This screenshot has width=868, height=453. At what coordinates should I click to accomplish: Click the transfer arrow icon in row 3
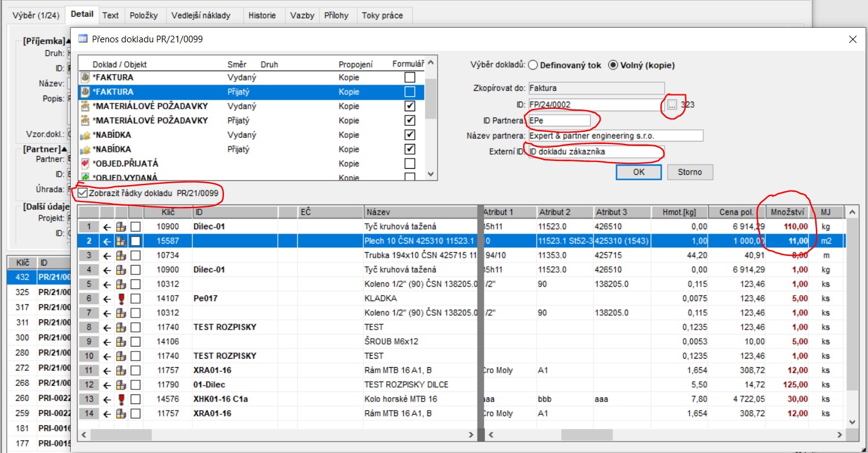coord(107,255)
